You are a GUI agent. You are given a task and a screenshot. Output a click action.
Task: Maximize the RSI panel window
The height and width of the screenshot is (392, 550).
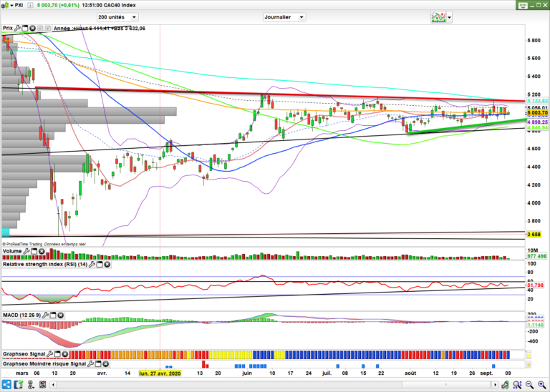coord(98,265)
